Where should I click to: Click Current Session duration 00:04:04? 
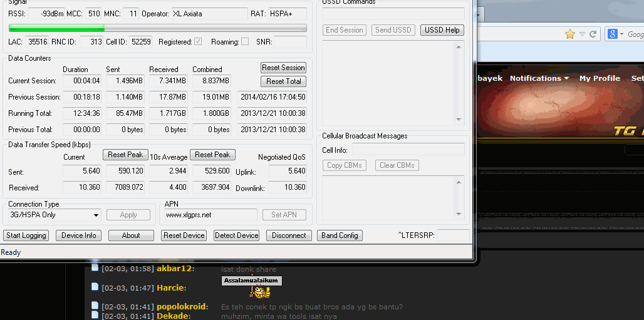[82, 81]
